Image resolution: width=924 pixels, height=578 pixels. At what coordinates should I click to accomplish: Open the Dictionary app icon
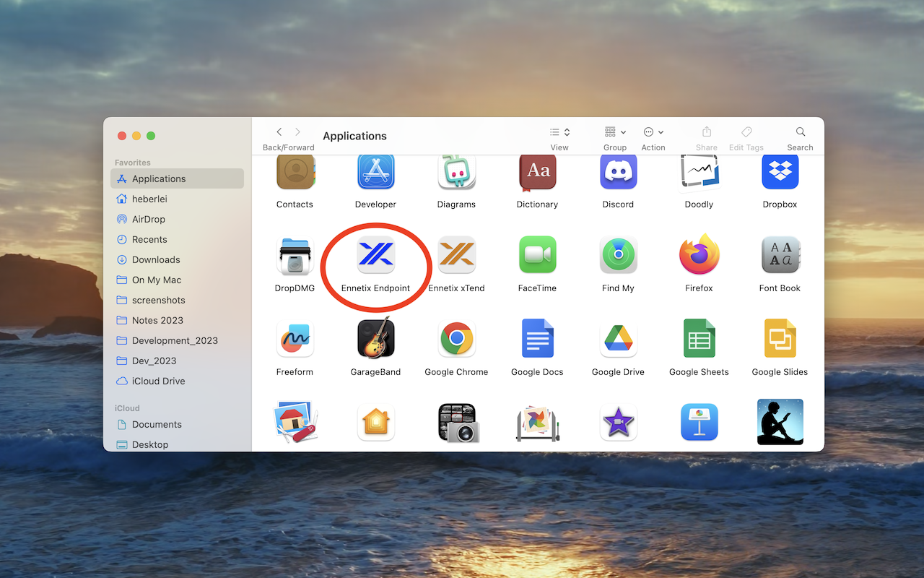[537, 172]
